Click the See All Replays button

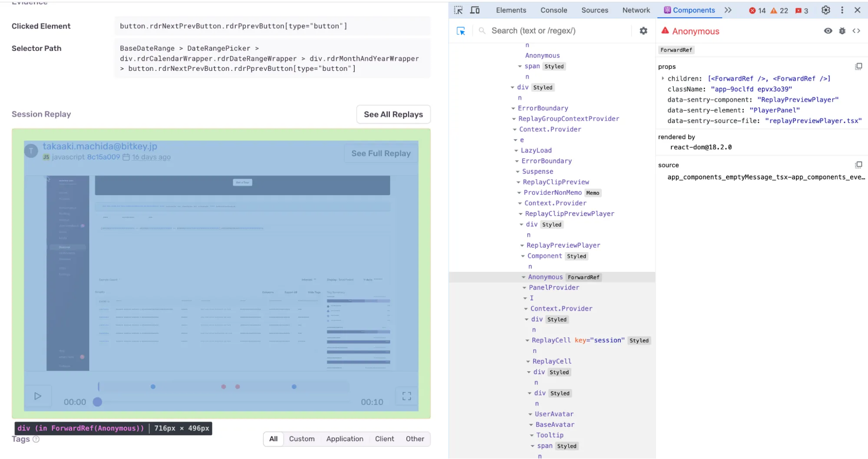[x=393, y=114]
